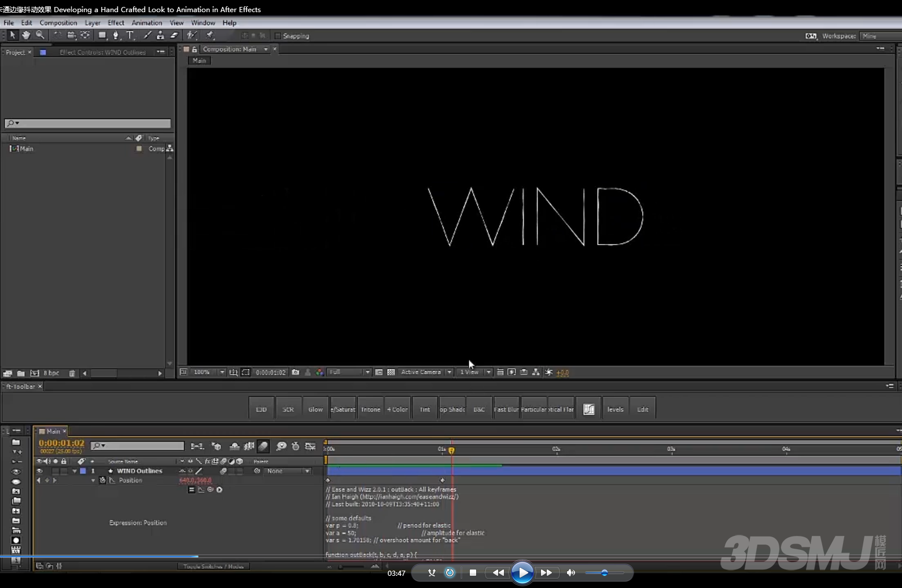Screen dimensions: 902x588
Task: Open Composition Mini-Flowchart in timeline
Action: [x=197, y=446]
